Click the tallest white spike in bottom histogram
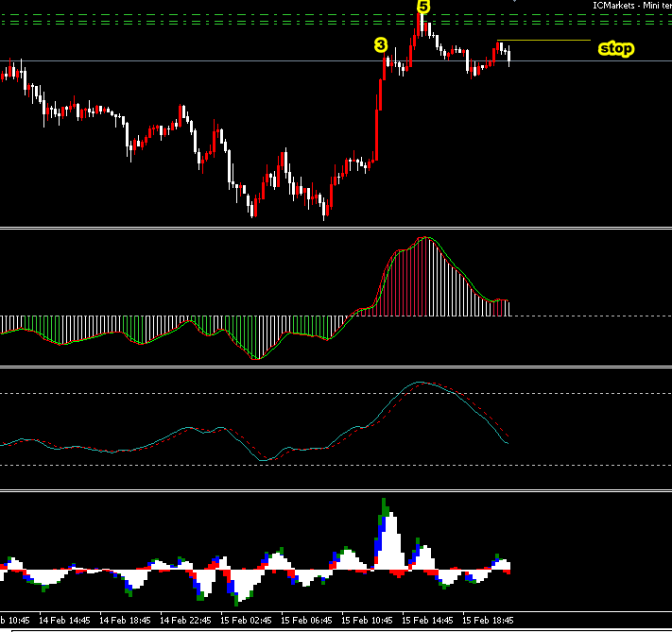The width and height of the screenshot is (672, 632). coord(390,542)
